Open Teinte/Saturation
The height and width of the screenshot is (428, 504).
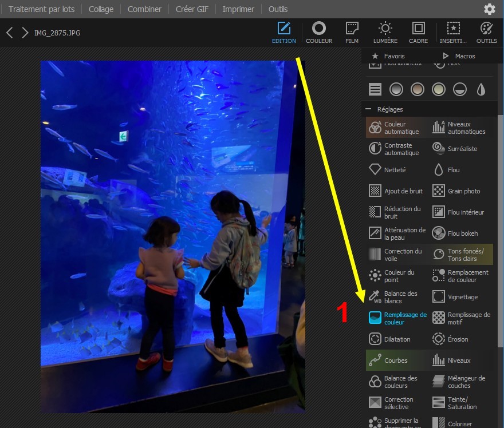(460, 403)
